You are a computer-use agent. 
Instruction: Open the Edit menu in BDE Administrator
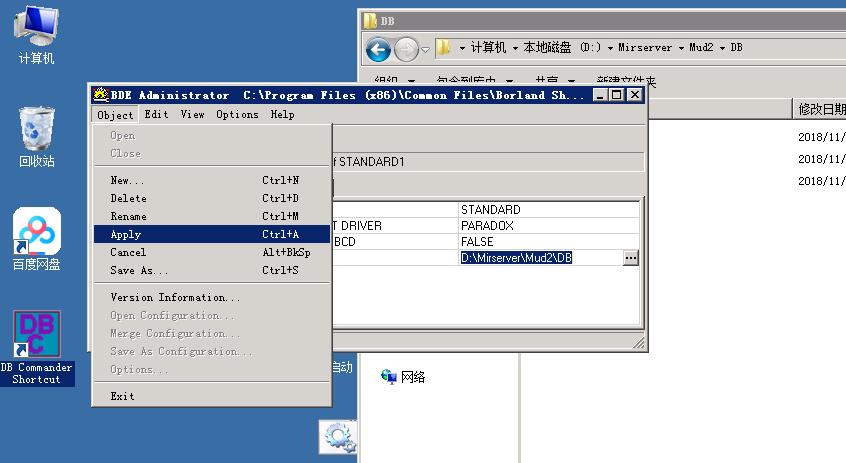(x=156, y=114)
